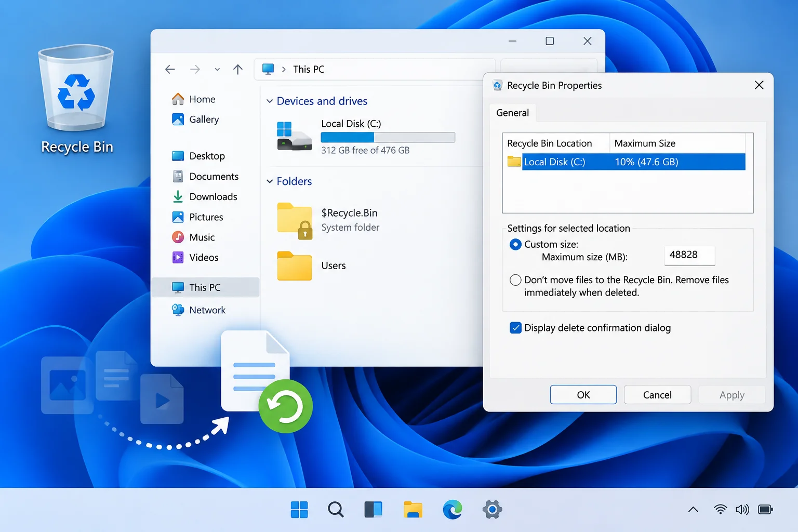
Task: Click the Documents sidebar icon
Action: [178, 177]
